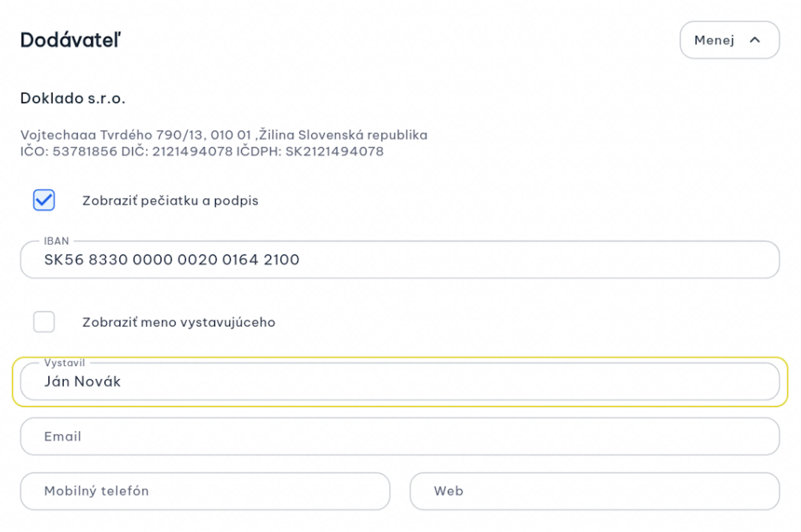Uncheck the Zobraziť pečiatku a podpis checkbox

point(44,200)
